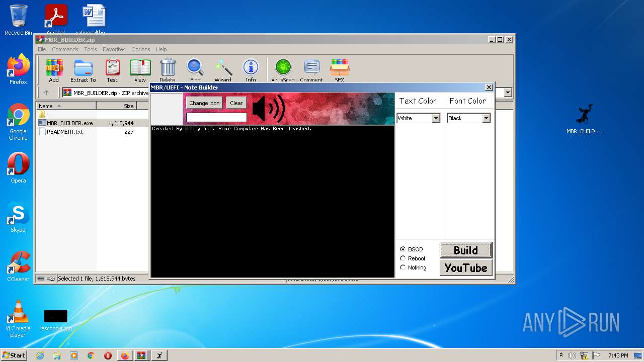Click the Add icon in WinRAR toolbar

[54, 70]
